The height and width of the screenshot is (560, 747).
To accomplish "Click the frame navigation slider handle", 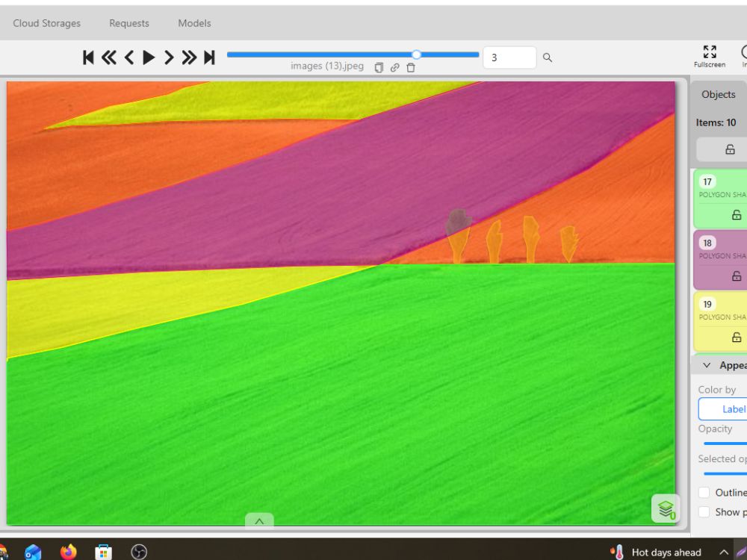I will tap(416, 55).
